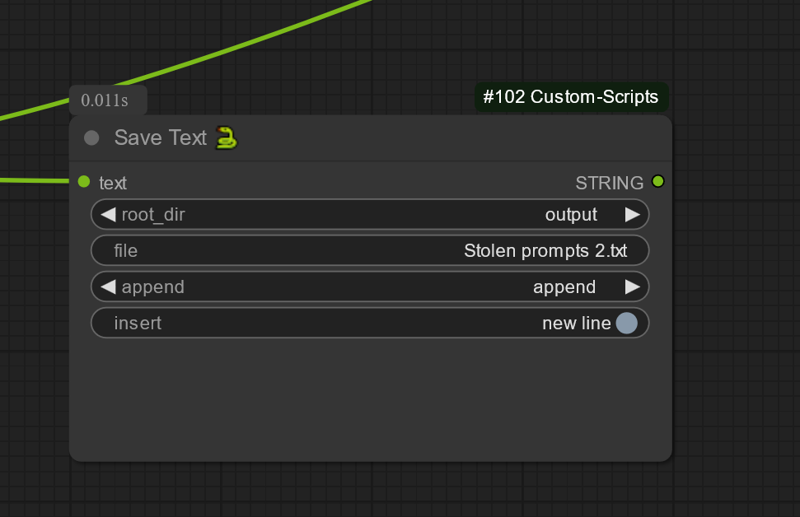Image resolution: width=800 pixels, height=517 pixels.
Task: Click the STRING output label
Action: [609, 183]
